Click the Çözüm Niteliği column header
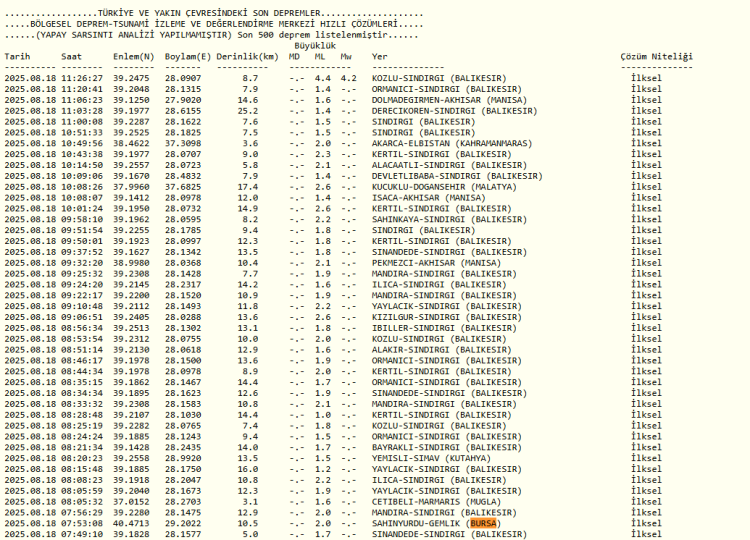The width and height of the screenshot is (750, 540). point(656,57)
